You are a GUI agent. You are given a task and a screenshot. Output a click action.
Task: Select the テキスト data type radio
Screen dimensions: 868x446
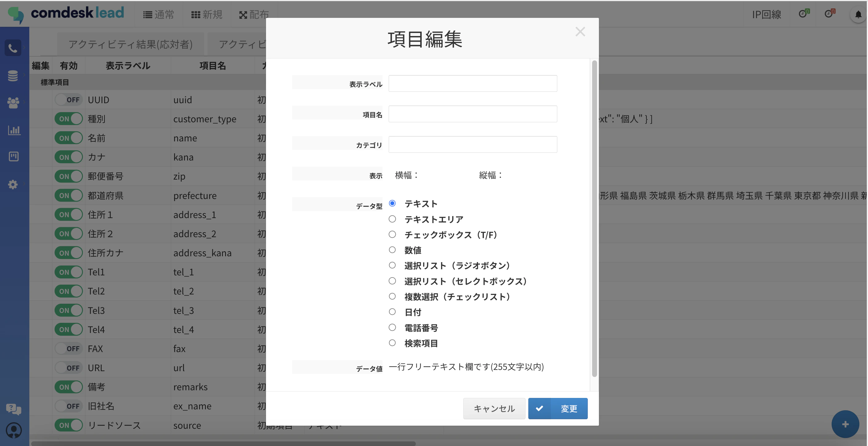(x=392, y=203)
